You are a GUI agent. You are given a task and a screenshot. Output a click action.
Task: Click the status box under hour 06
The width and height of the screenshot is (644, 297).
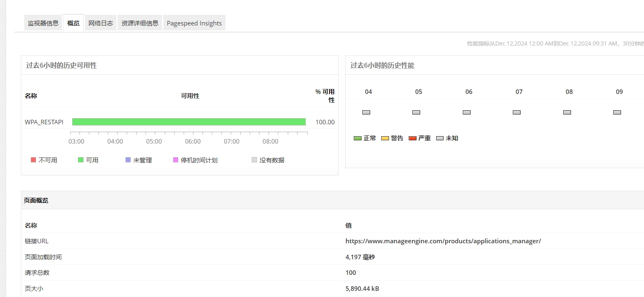[x=467, y=112]
